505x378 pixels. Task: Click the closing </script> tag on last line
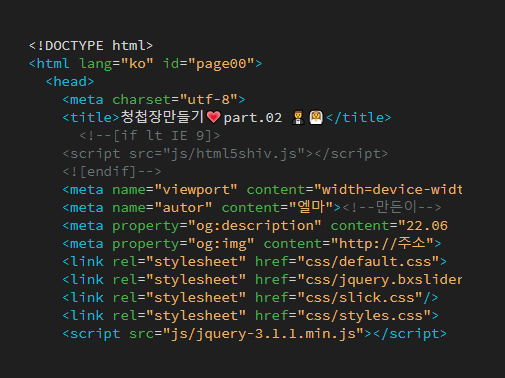[x=410, y=334]
